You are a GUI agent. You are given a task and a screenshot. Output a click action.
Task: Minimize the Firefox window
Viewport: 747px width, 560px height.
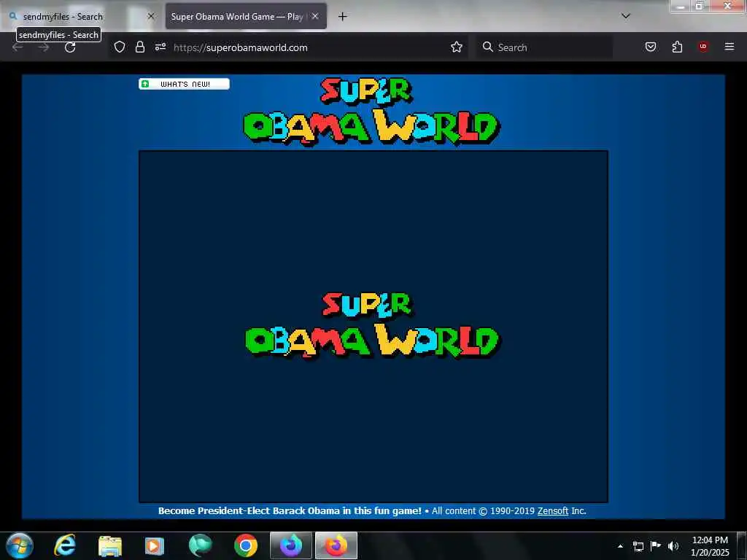pyautogui.click(x=681, y=7)
